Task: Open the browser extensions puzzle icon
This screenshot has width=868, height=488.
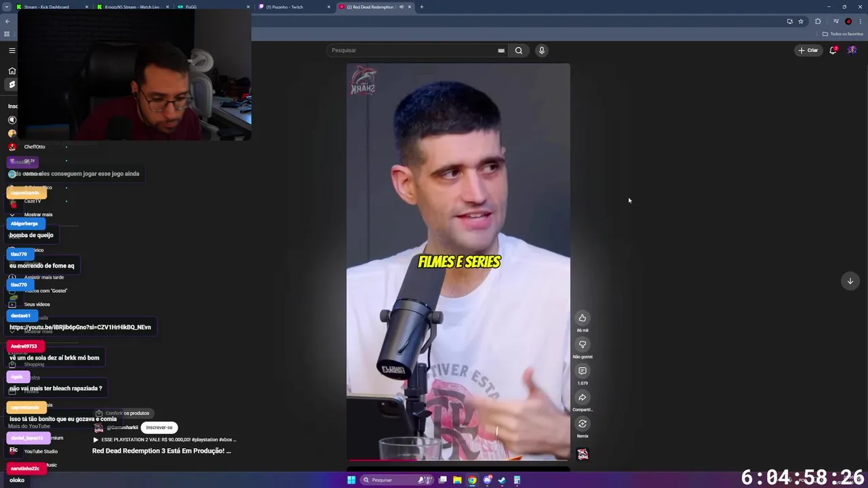Action: 818,22
